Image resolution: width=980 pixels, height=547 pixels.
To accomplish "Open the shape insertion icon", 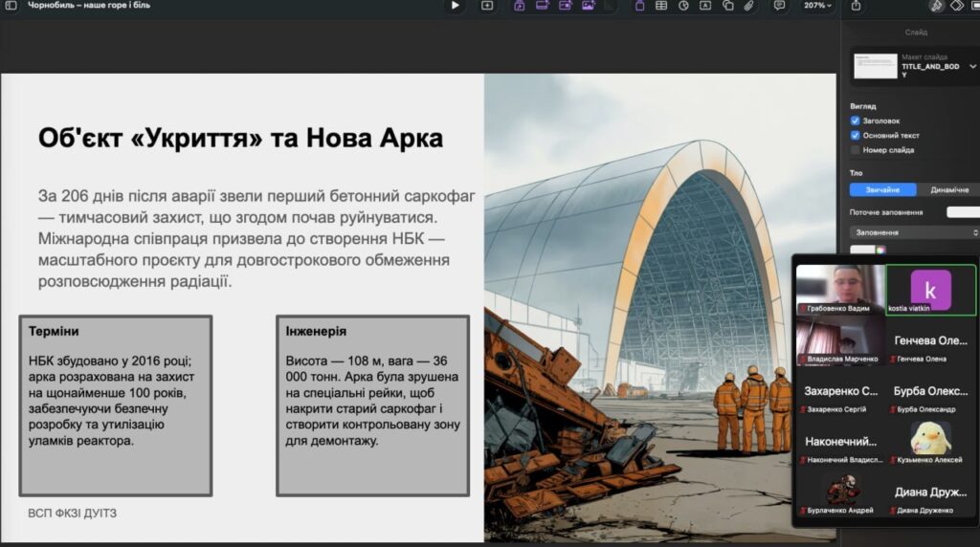I will (728, 6).
